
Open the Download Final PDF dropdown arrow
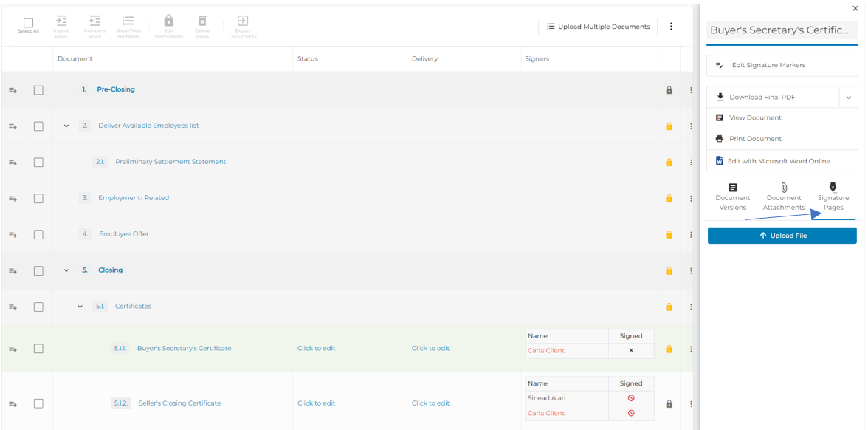tap(848, 98)
